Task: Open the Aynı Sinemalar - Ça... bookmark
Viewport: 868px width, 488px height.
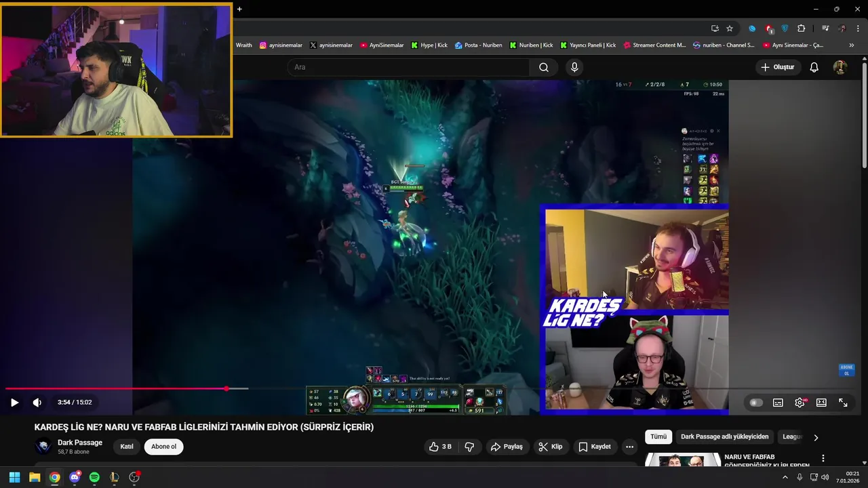Action: coord(793,45)
